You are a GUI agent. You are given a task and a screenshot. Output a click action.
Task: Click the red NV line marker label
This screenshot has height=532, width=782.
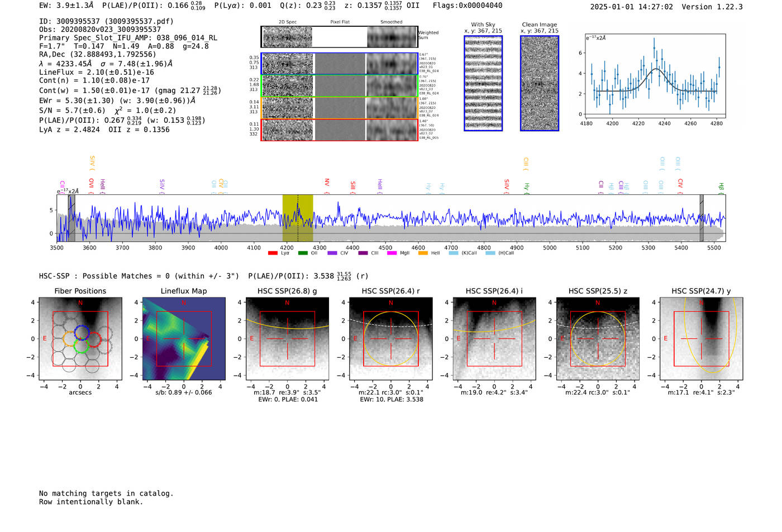tap(327, 183)
